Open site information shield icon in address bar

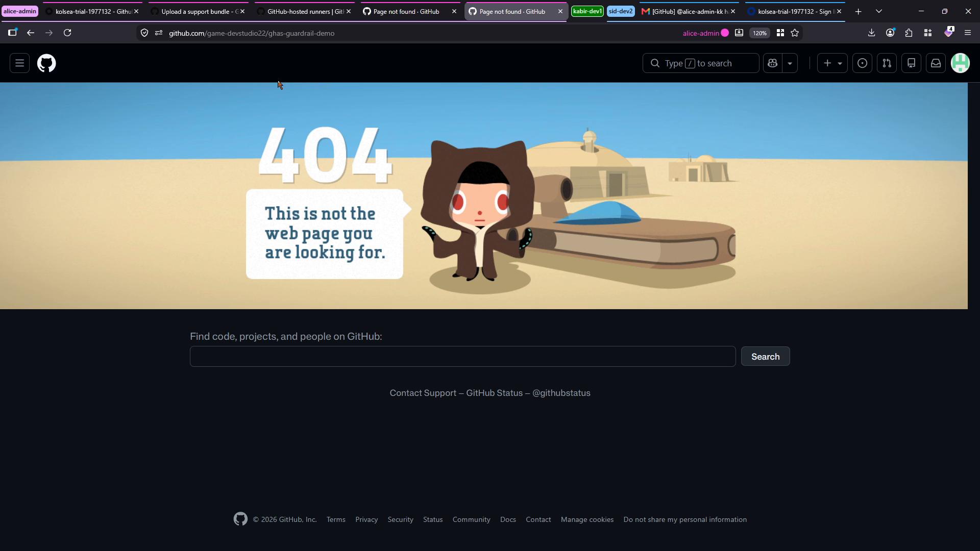click(144, 33)
